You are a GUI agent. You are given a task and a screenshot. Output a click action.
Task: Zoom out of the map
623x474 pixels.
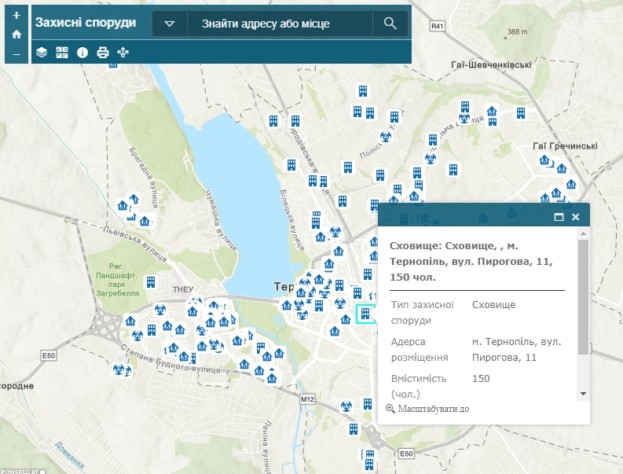16,52
